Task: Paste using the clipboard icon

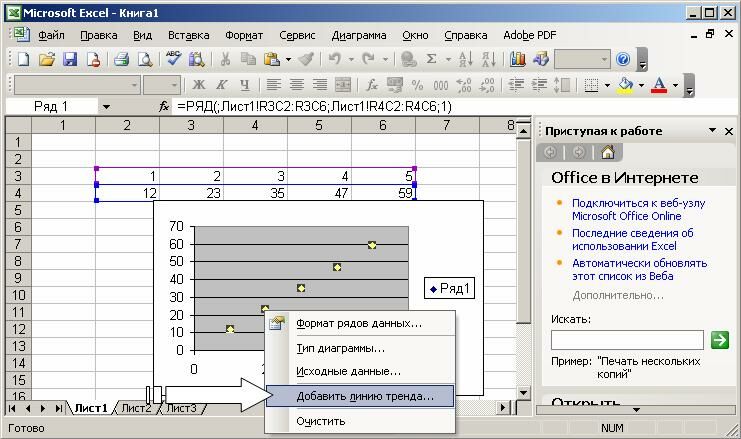Action: (x=272, y=60)
